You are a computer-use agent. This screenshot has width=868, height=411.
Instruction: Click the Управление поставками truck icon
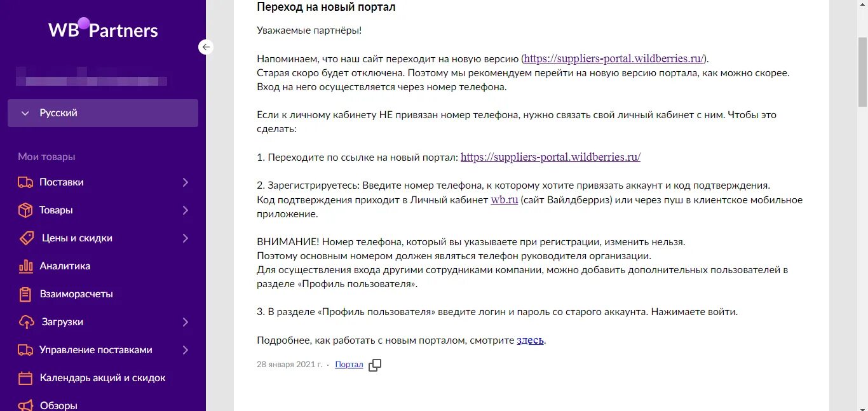pyautogui.click(x=25, y=350)
